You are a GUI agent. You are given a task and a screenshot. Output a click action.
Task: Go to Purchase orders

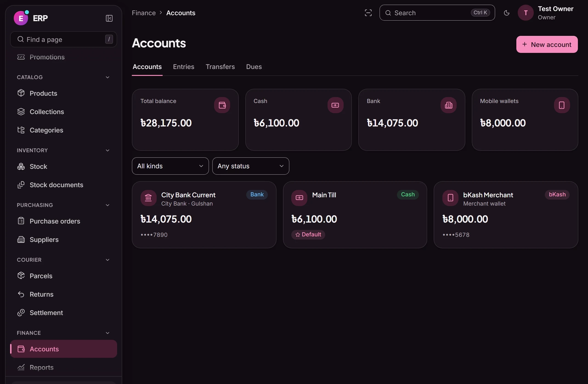(x=63, y=221)
